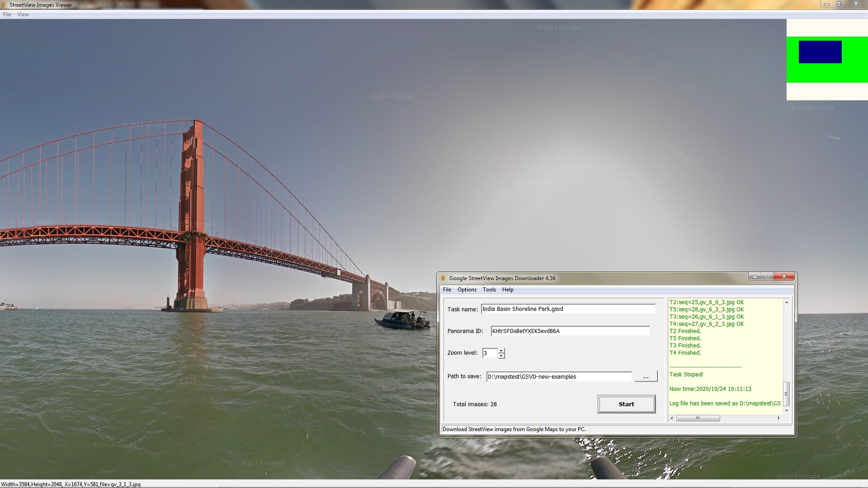Minimize the Images Downloader window

click(755, 277)
